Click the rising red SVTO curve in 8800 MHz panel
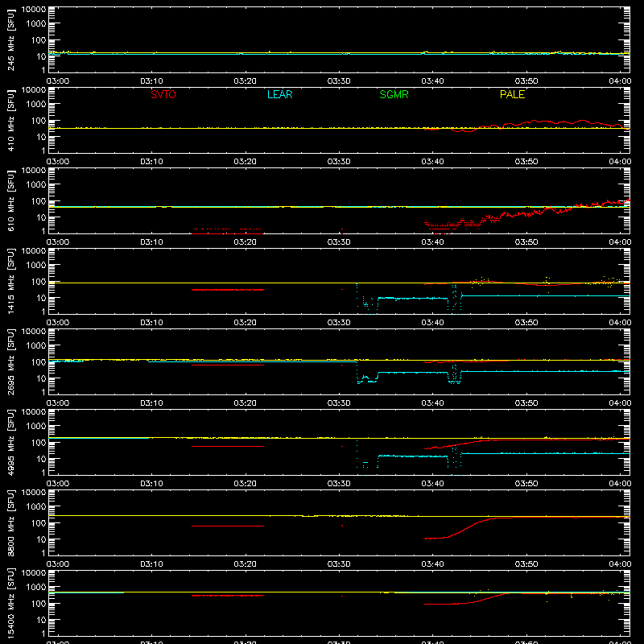 (469, 528)
